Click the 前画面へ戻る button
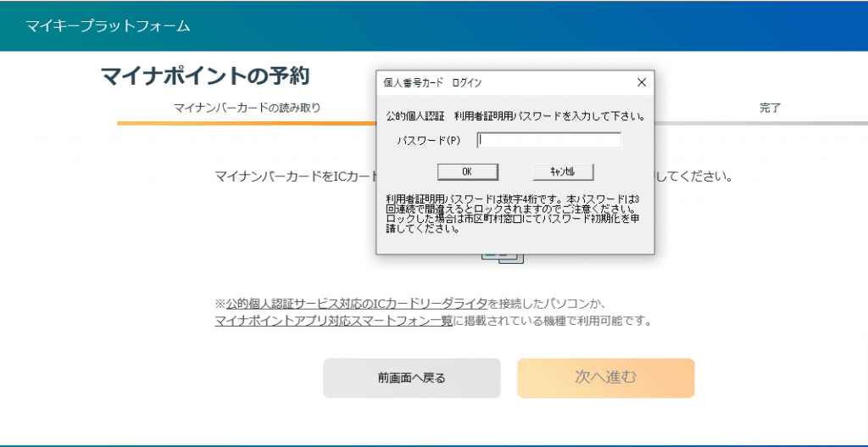This screenshot has width=868, height=447. [411, 378]
